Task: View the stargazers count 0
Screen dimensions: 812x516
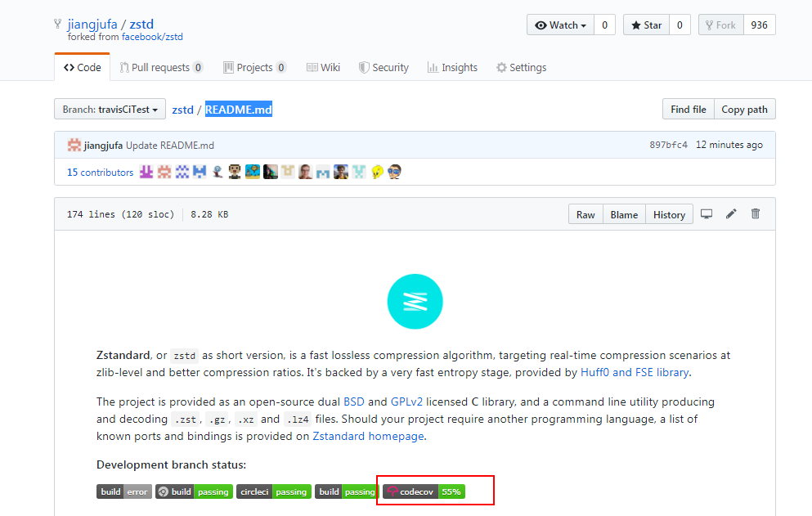Action: 680,25
